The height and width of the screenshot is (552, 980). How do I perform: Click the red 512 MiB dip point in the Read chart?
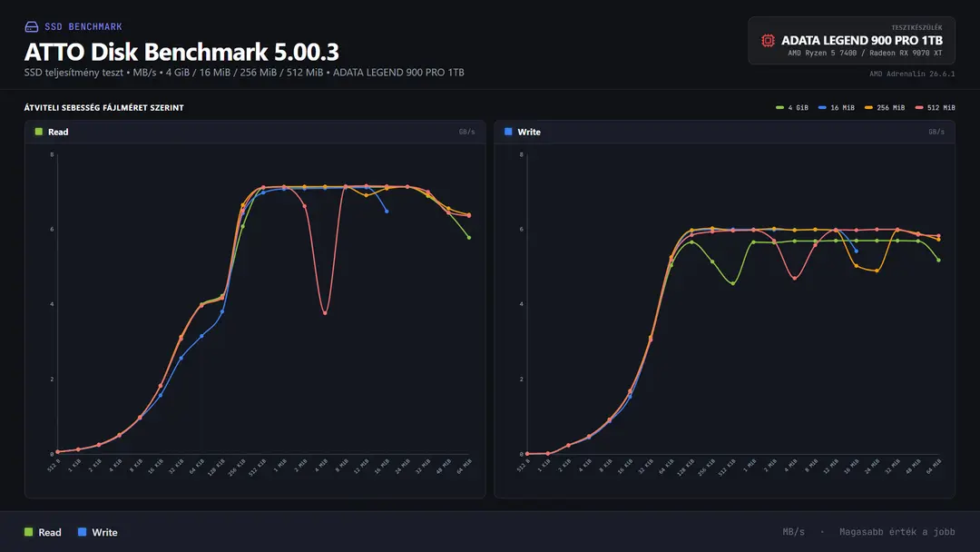point(325,313)
